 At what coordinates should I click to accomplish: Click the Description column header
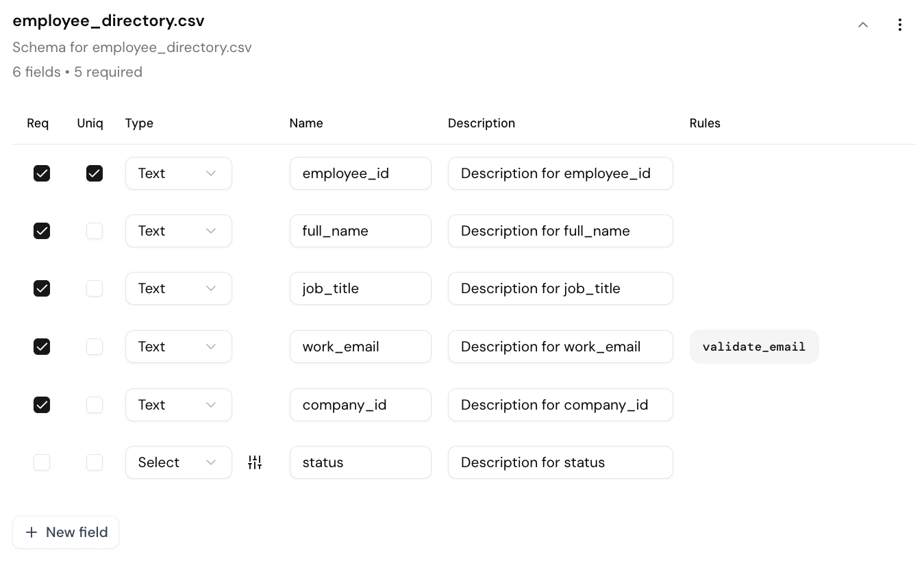(x=482, y=123)
